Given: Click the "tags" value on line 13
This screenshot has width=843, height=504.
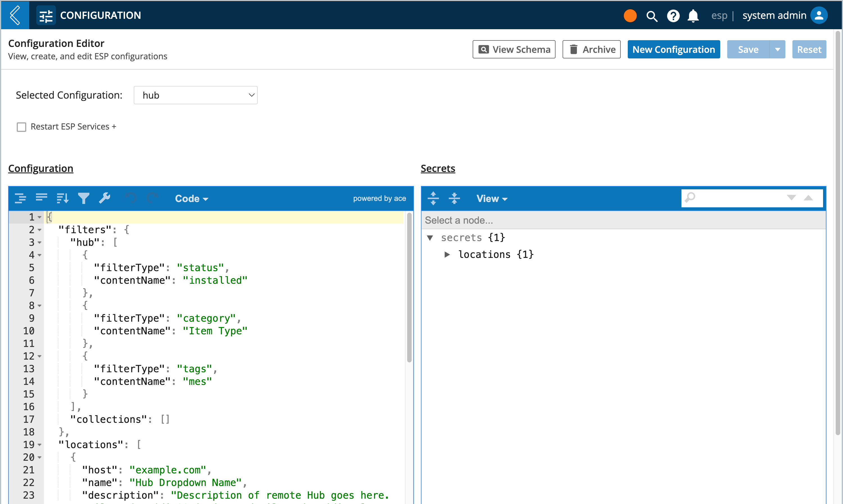Looking at the screenshot, I should [194, 369].
